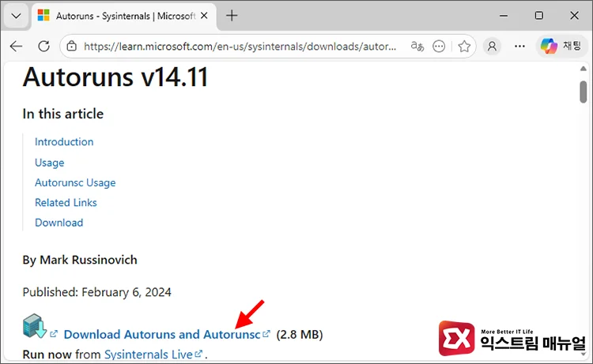This screenshot has width=593, height=364.
Task: View site info via the lock icon
Action: [72, 46]
